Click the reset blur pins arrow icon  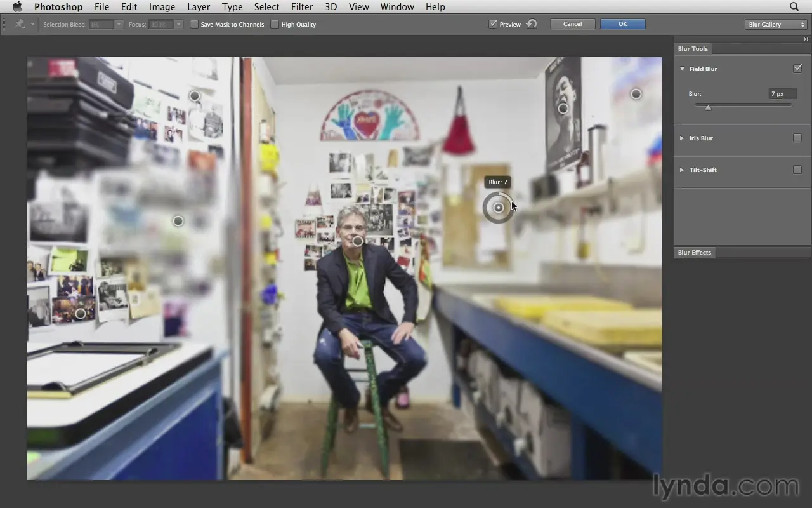(x=532, y=24)
